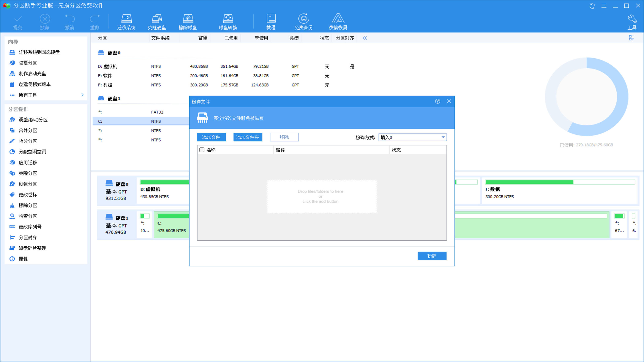644x362 pixels.
Task: Click the 添加文件 button
Action: [211, 137]
